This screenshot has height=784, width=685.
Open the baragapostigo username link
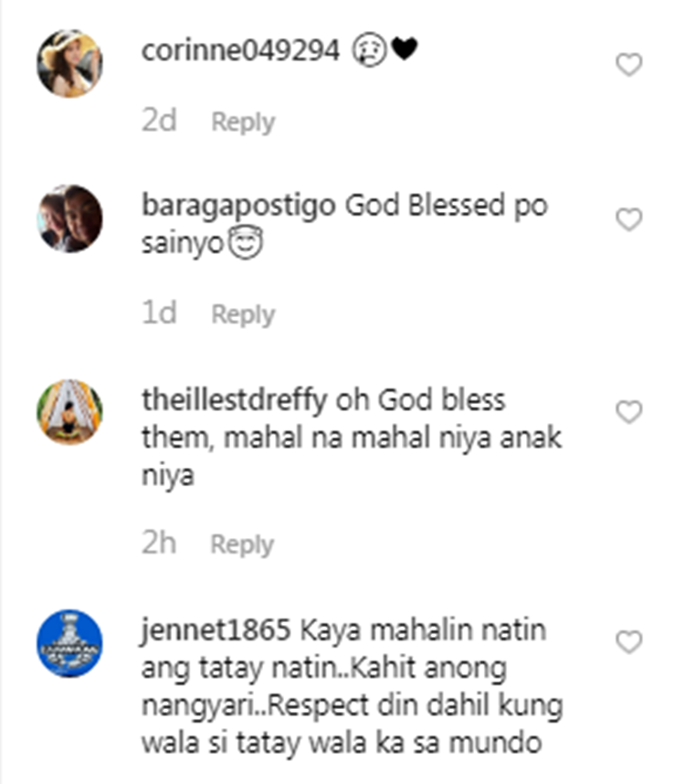[x=238, y=207]
